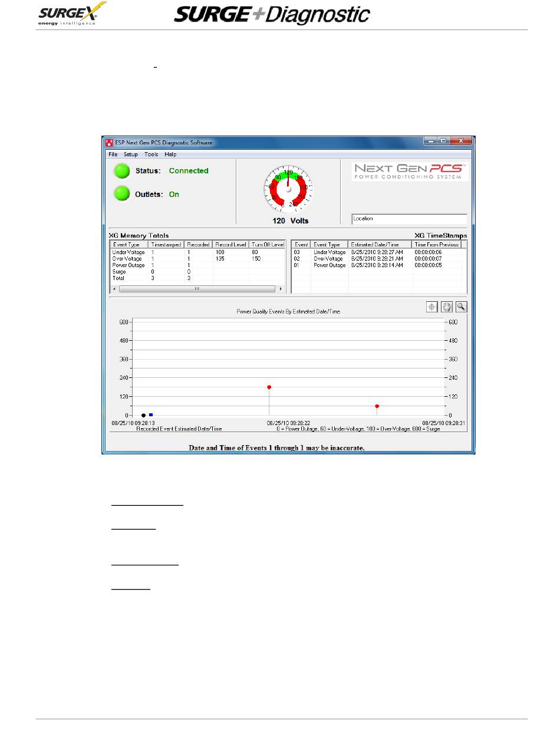The height and width of the screenshot is (747, 560).
Task: Open the Help menu
Action: click(170, 154)
